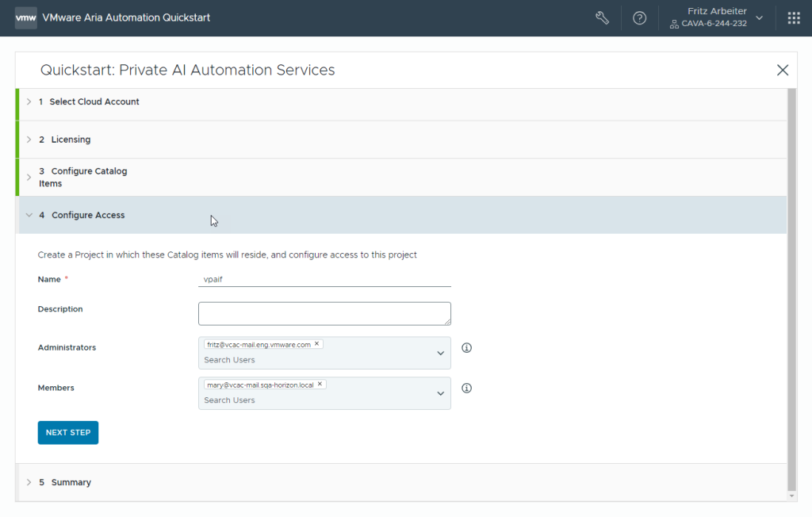812x517 pixels.
Task: Click the NEXT STEP button
Action: (68, 433)
